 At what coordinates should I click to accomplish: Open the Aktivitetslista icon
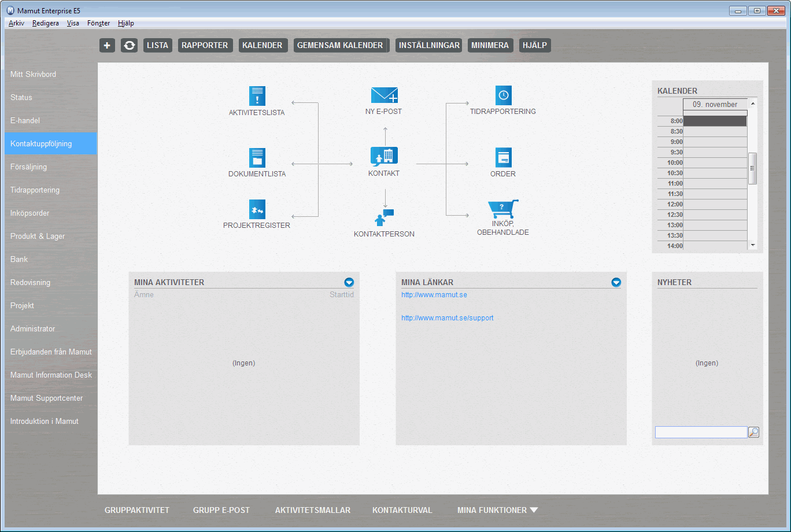(x=257, y=96)
